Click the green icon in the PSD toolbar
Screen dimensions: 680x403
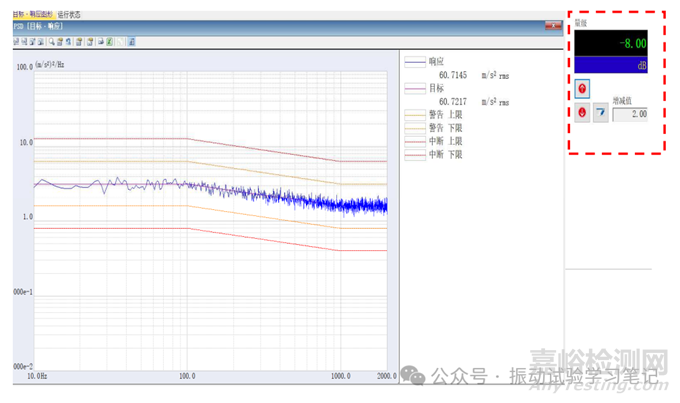click(x=109, y=42)
